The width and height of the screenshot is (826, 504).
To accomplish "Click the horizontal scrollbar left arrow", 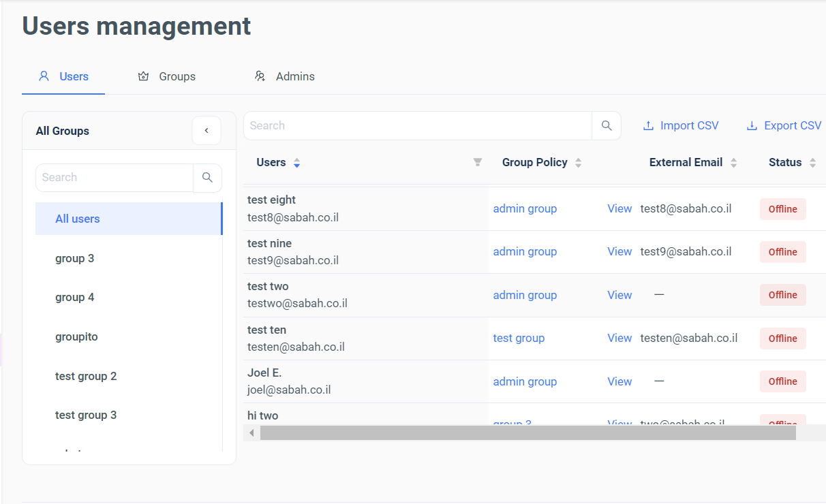I will (x=252, y=433).
